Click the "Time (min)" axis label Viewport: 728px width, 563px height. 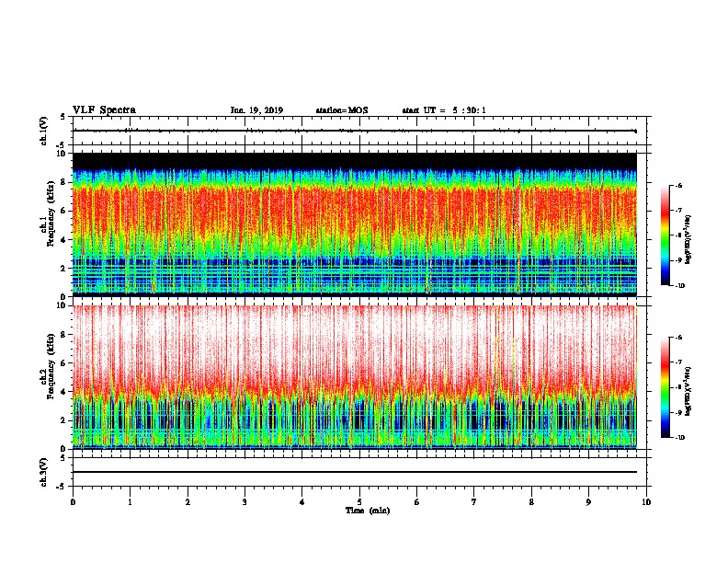(x=368, y=511)
